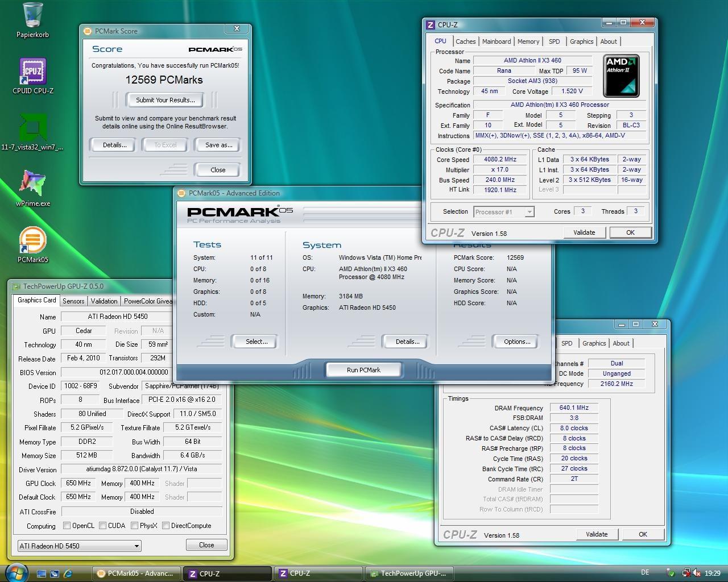Click the Switch between windows quick launch icon
728x582 pixels.
tap(55, 573)
